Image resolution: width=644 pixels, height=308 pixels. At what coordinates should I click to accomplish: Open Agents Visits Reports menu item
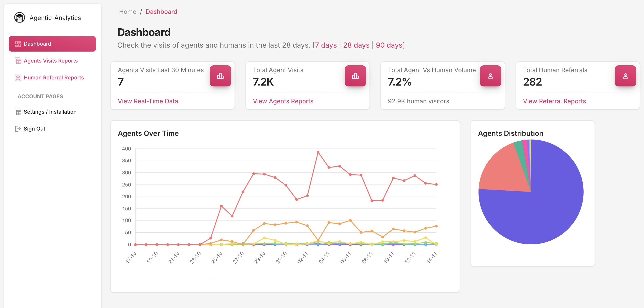point(51,61)
